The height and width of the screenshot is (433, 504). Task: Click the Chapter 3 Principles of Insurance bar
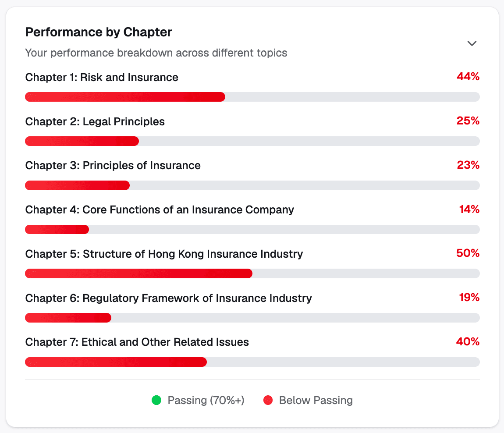click(x=252, y=185)
